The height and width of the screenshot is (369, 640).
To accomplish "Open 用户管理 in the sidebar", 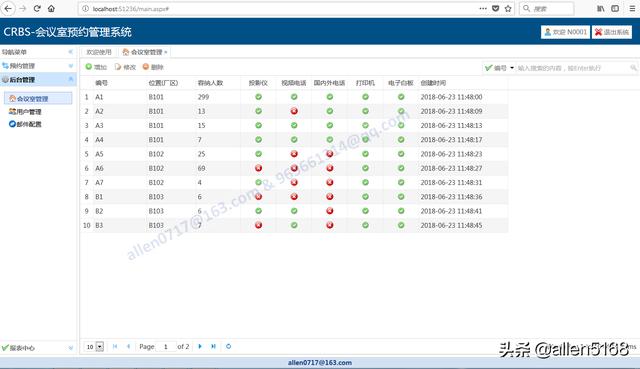I will click(x=25, y=111).
